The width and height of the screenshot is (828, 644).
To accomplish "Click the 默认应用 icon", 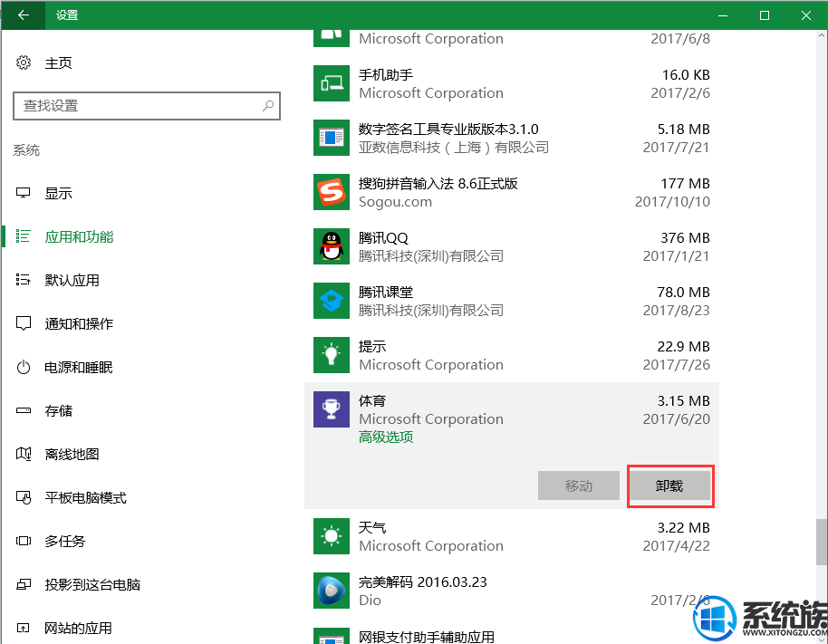I will [x=24, y=280].
